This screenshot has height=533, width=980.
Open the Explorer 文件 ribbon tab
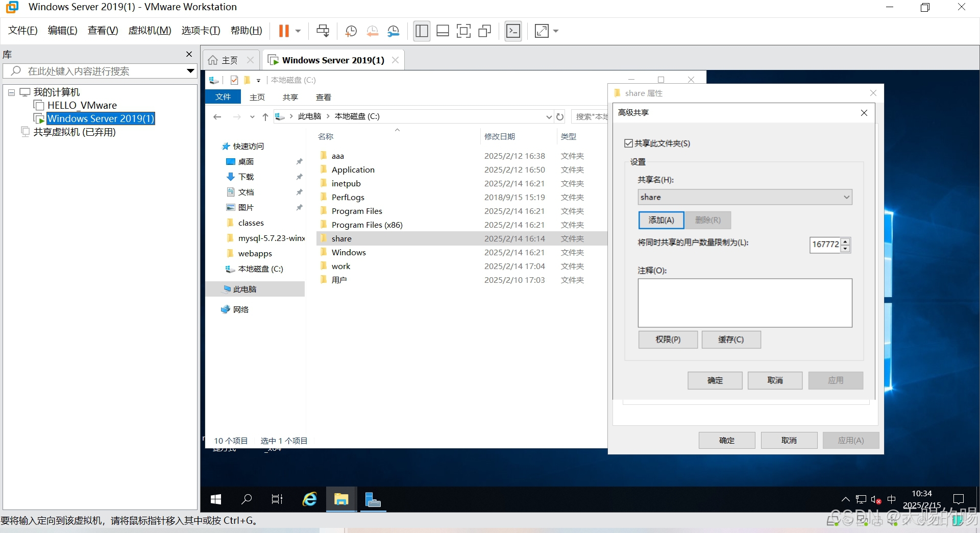click(223, 97)
